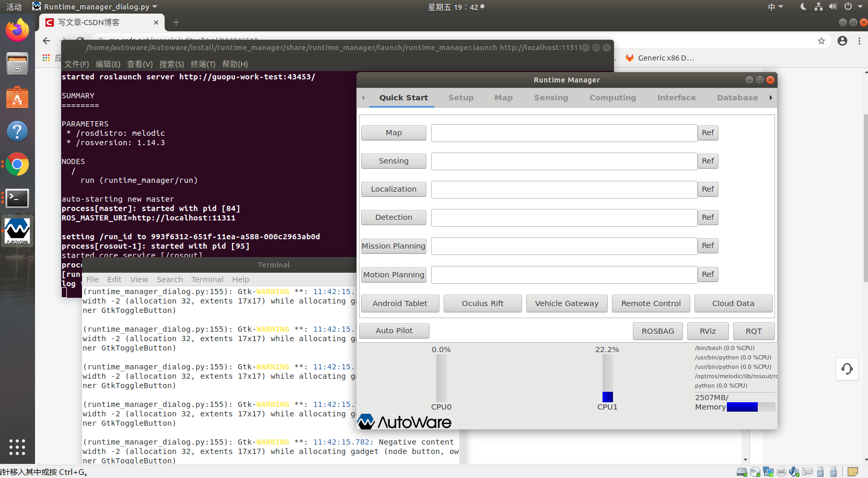
Task: Click the CPU0 usage bar
Action: [442, 378]
